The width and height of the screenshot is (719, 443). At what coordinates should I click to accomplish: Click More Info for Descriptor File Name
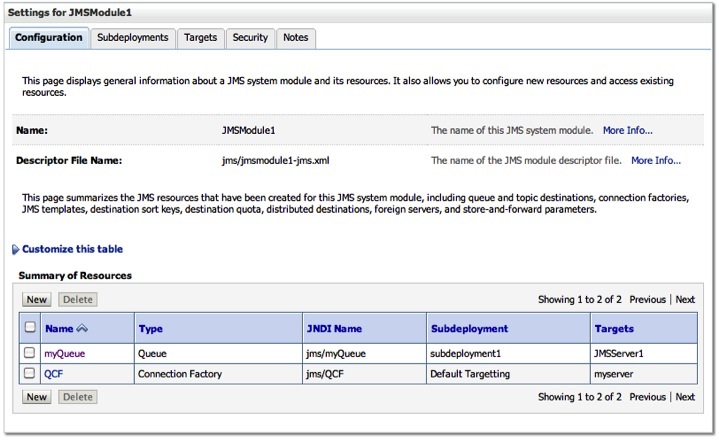click(x=655, y=160)
